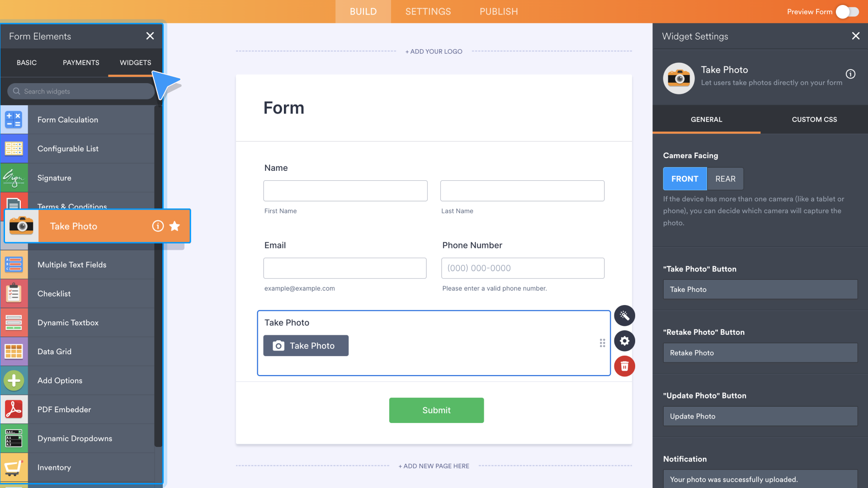Click the Take Photo button label input field
Image resolution: width=868 pixels, height=488 pixels.
click(x=761, y=289)
